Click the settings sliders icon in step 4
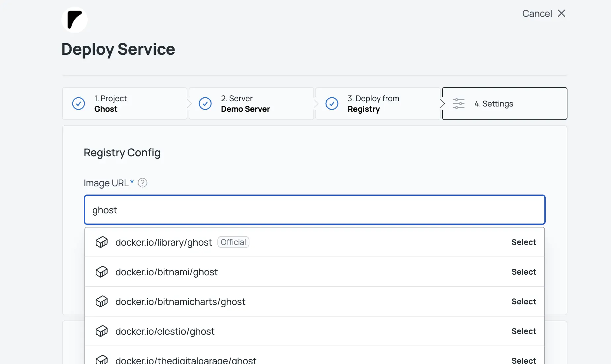The width and height of the screenshot is (611, 364). point(458,104)
